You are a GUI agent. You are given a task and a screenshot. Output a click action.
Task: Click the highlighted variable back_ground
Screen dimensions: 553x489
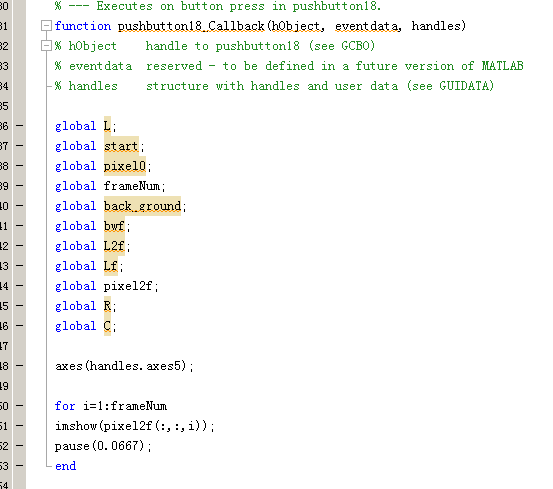pos(142,206)
